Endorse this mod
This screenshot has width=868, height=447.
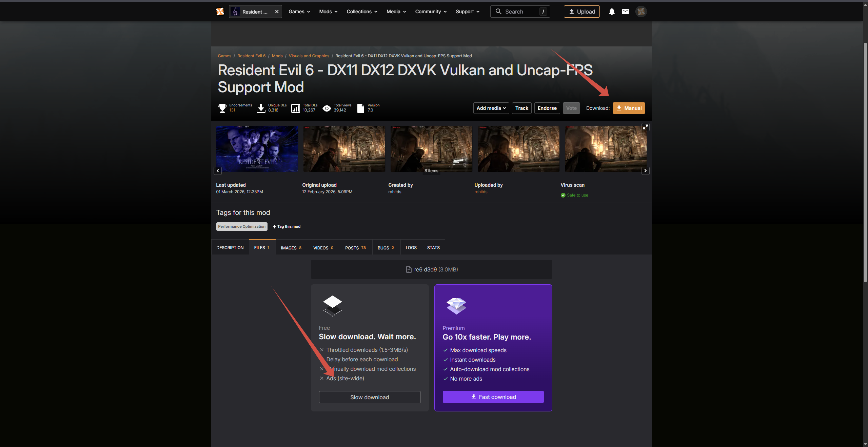tap(547, 108)
